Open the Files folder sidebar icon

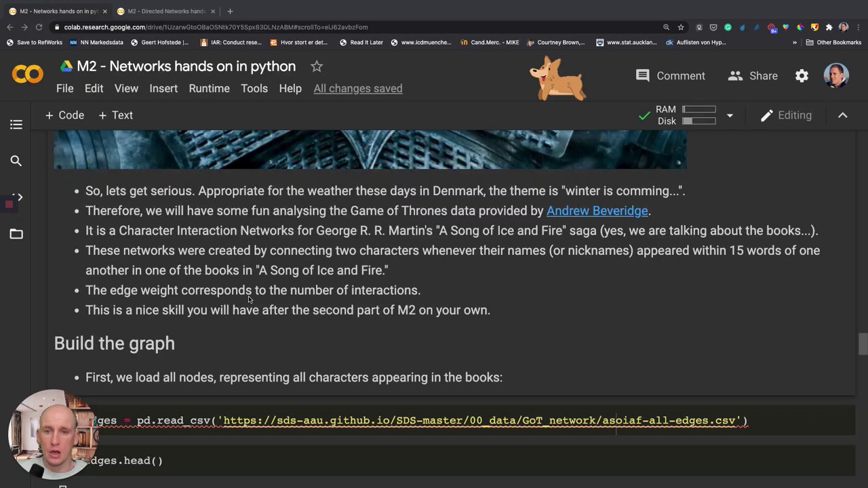coord(16,234)
